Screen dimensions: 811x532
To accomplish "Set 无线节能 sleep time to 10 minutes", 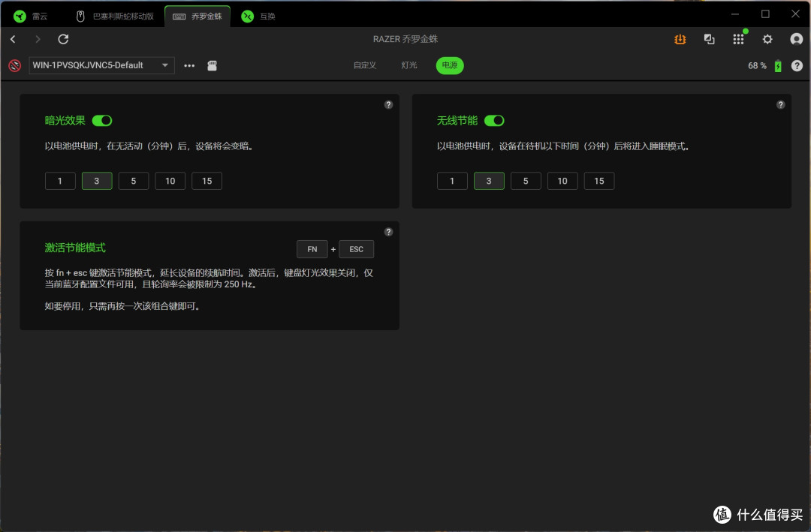I will pos(562,181).
